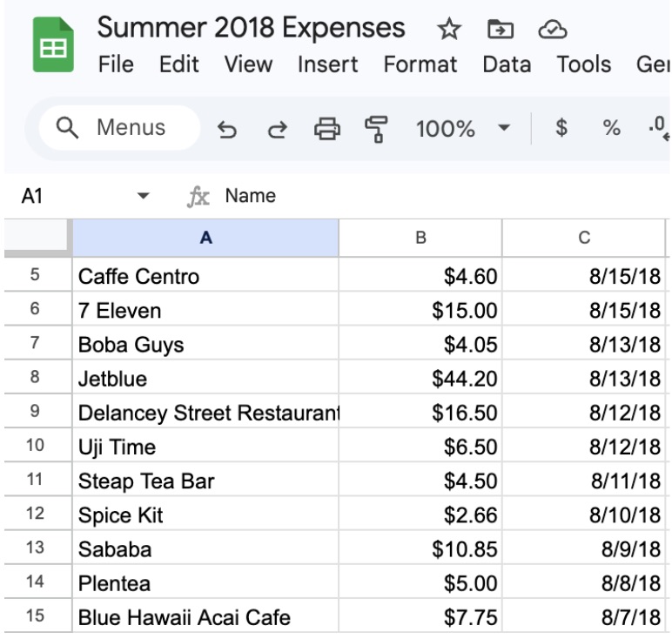The height and width of the screenshot is (639, 672).
Task: Select row 8 header
Action: (x=37, y=377)
